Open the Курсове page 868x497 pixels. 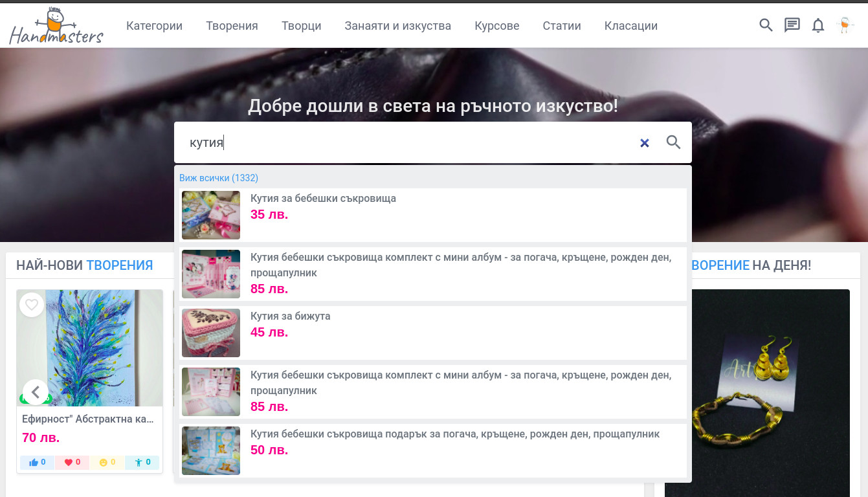[x=497, y=26]
